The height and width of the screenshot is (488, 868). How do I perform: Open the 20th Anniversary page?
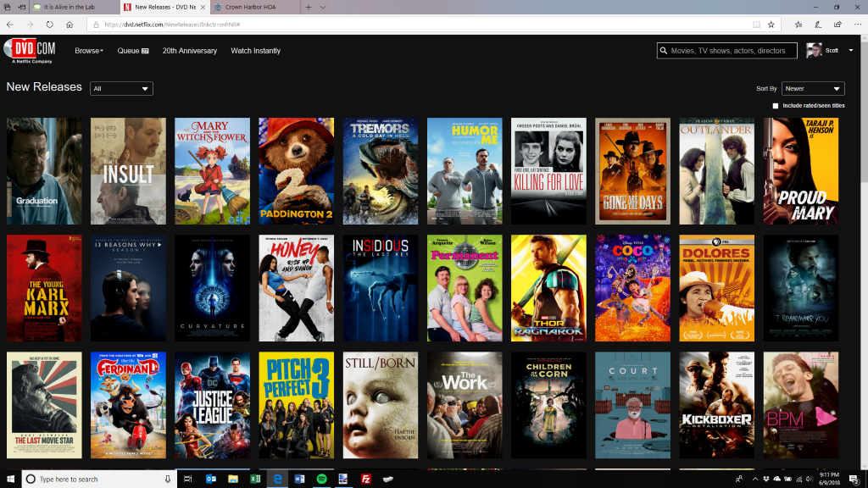(x=189, y=50)
